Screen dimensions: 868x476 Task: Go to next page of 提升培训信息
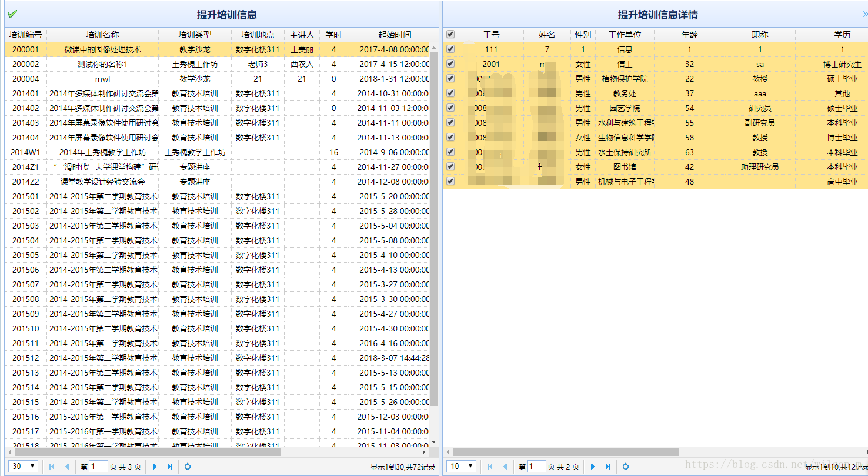pyautogui.click(x=154, y=466)
